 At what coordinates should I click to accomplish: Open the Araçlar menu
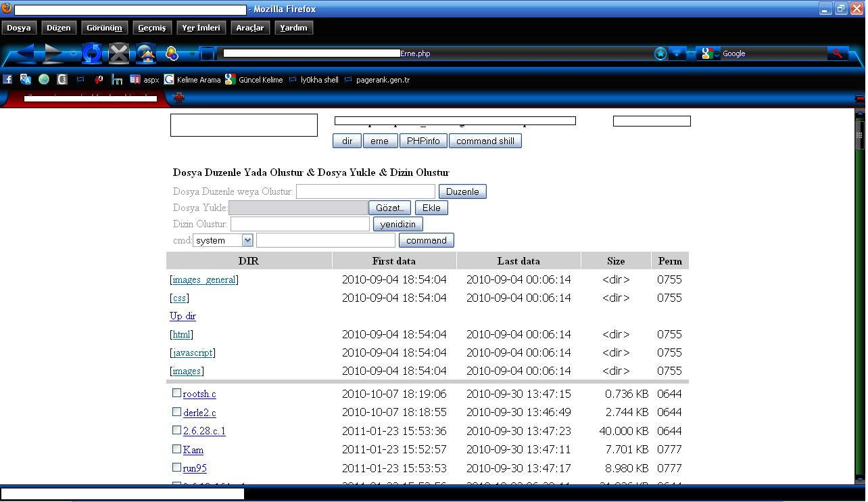point(250,28)
